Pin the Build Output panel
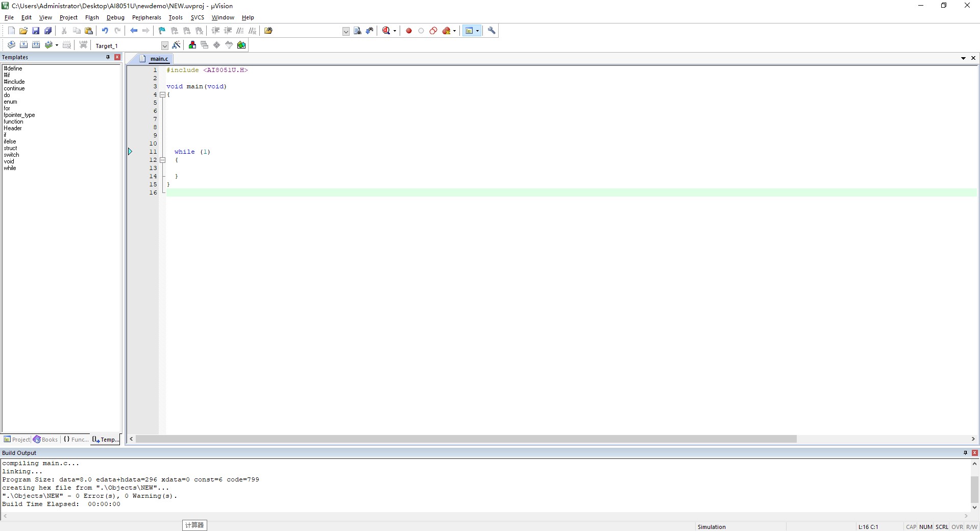Viewport: 980px width, 531px height. point(965,453)
